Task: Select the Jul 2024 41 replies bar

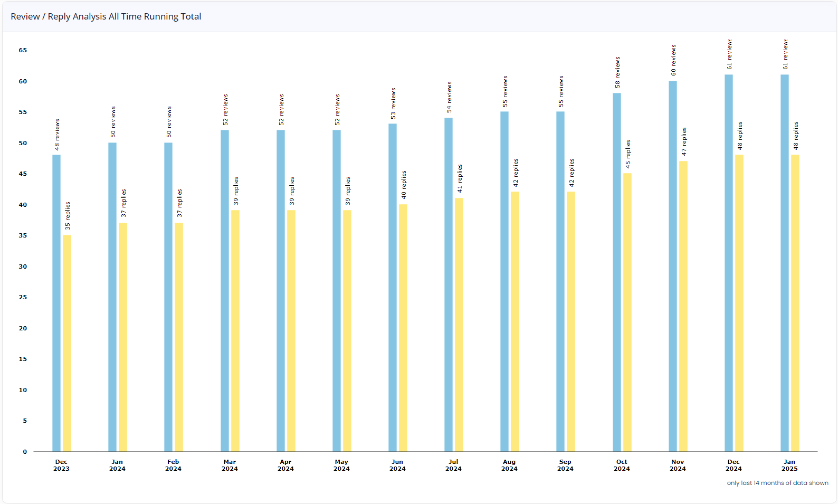Action: [x=459, y=325]
